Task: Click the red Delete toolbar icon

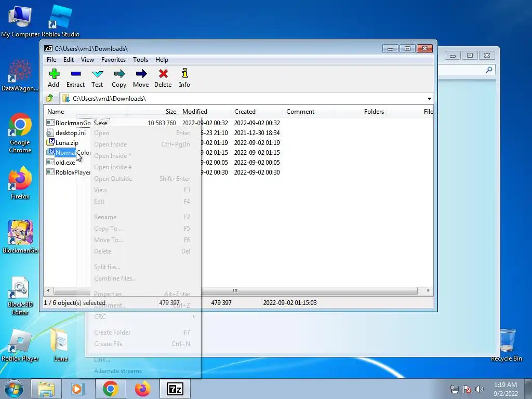Action: pos(163,74)
